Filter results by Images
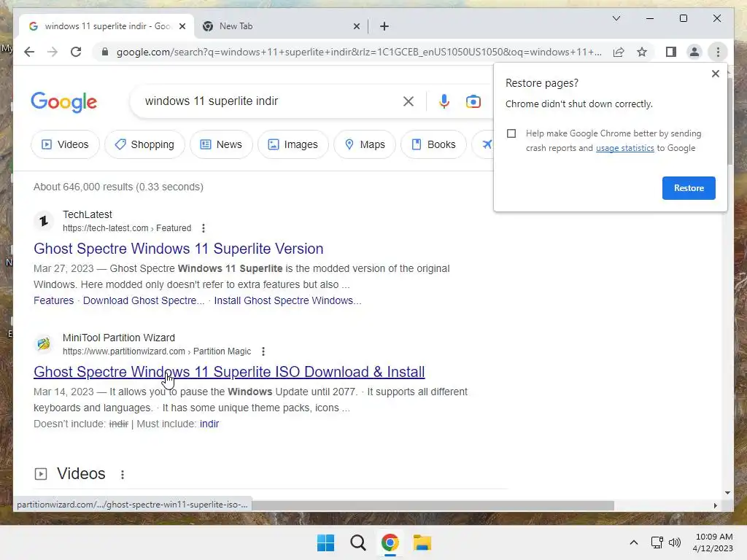 pos(293,144)
